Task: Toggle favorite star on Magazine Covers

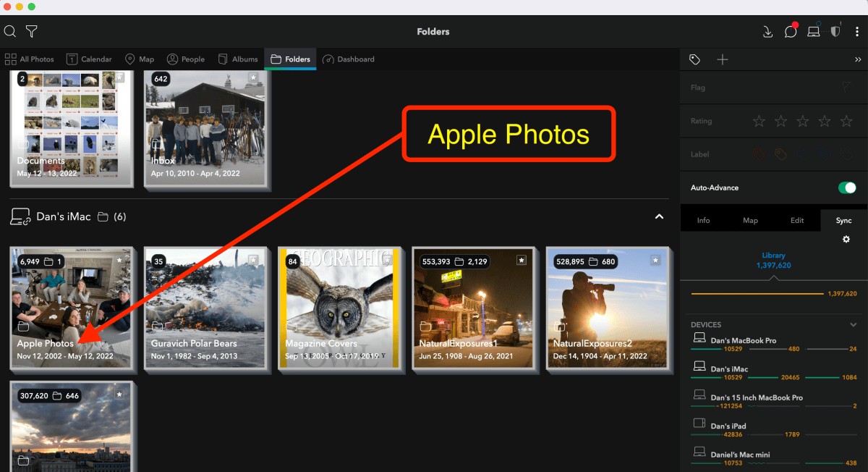Action: [x=387, y=260]
